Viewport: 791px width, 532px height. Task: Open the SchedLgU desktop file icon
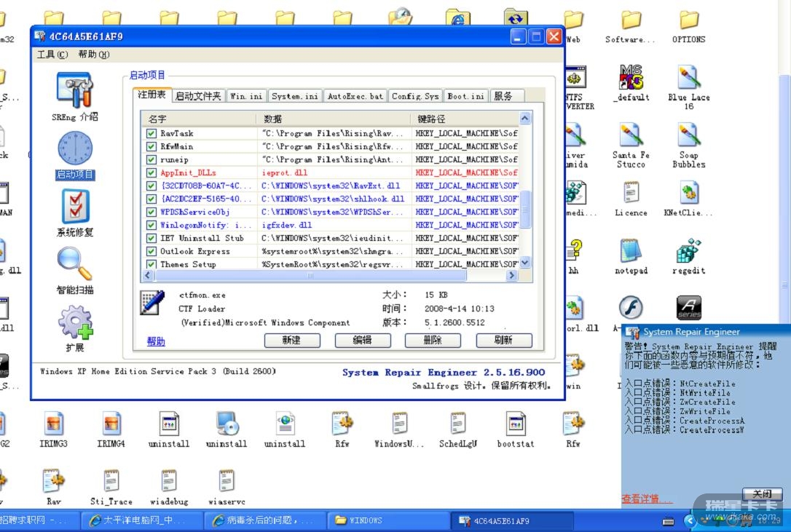pos(457,424)
